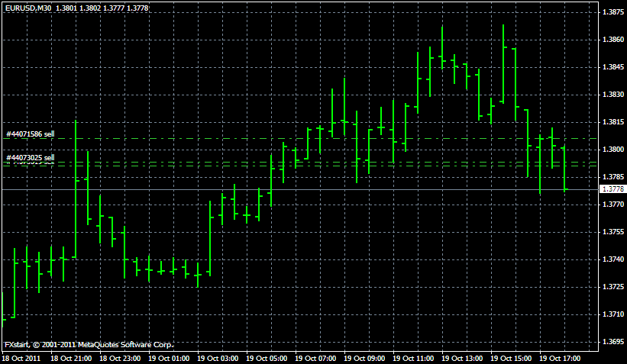627x364 pixels.
Task: Click the 19 Oct 01:00 time label
Action: pyautogui.click(x=169, y=359)
